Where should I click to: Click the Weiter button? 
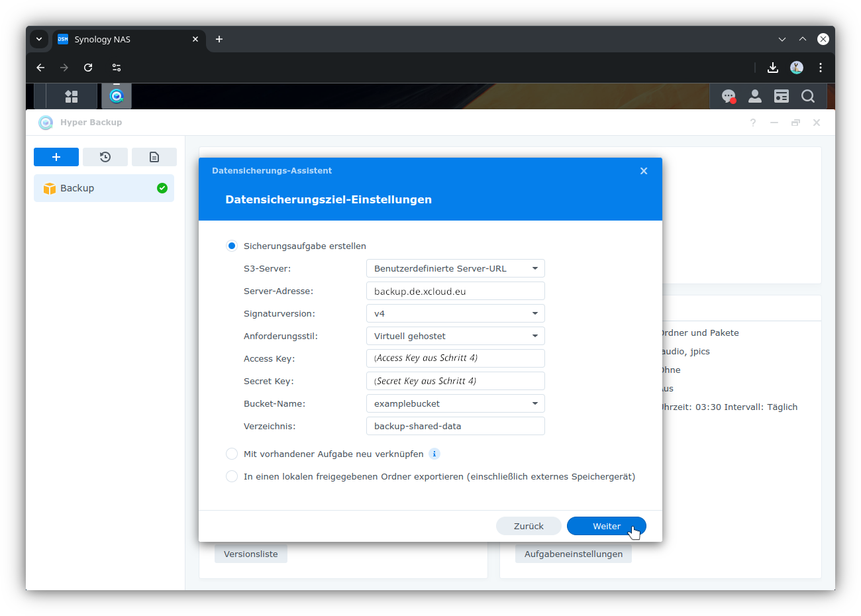pyautogui.click(x=606, y=525)
